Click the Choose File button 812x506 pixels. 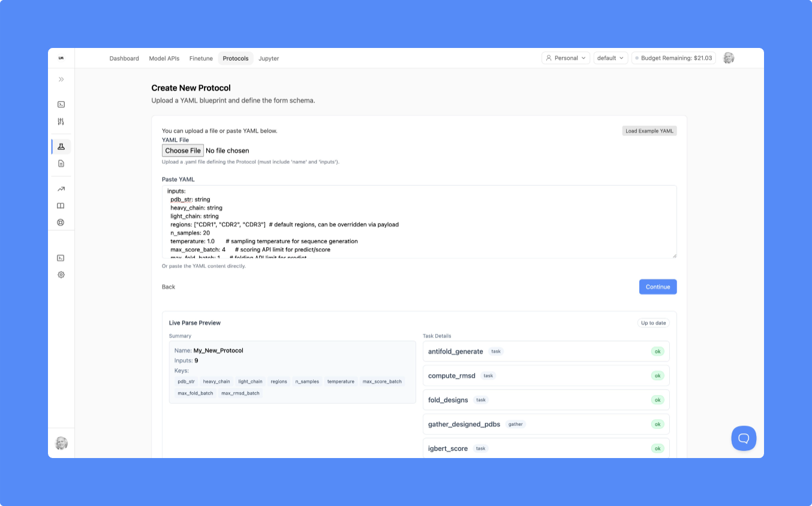tap(183, 150)
